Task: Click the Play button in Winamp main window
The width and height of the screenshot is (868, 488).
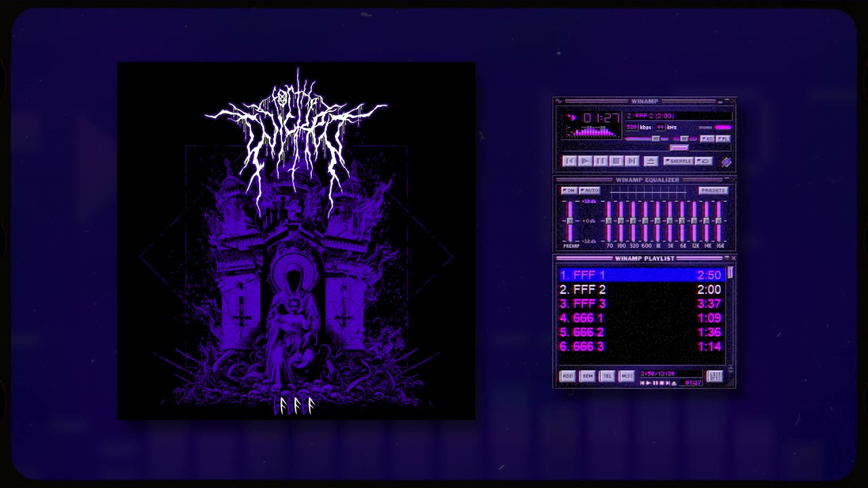Action: [x=585, y=161]
